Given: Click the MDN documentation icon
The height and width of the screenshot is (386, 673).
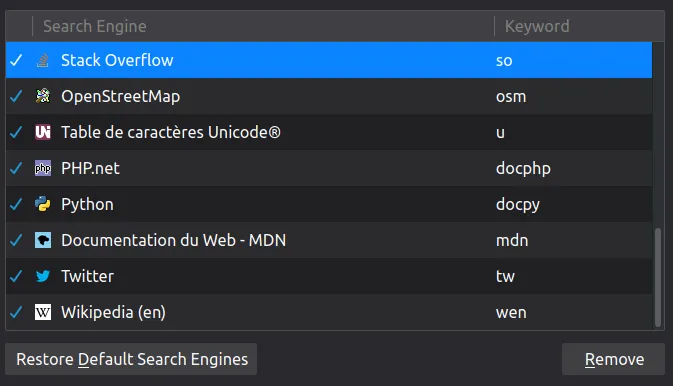Looking at the screenshot, I should click(42, 240).
